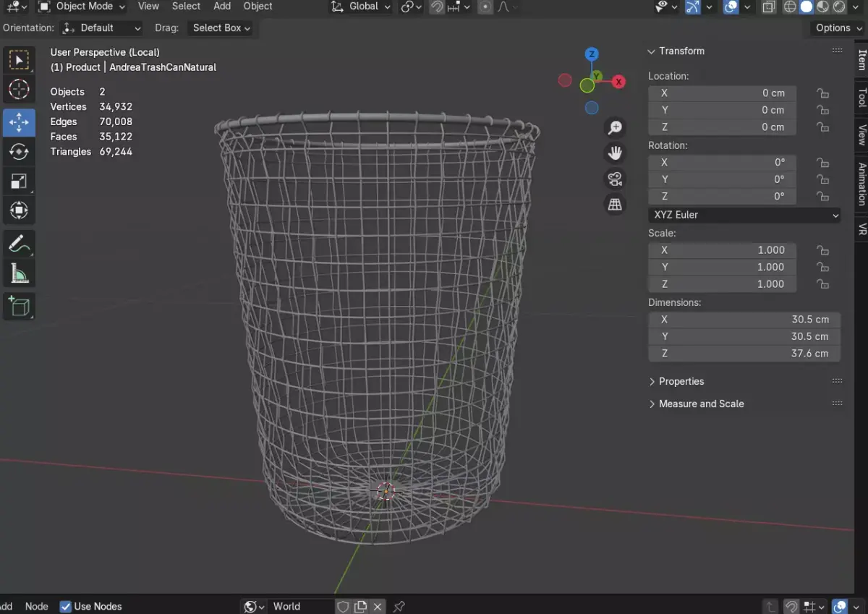Toggle show gizmos button

click(693, 7)
